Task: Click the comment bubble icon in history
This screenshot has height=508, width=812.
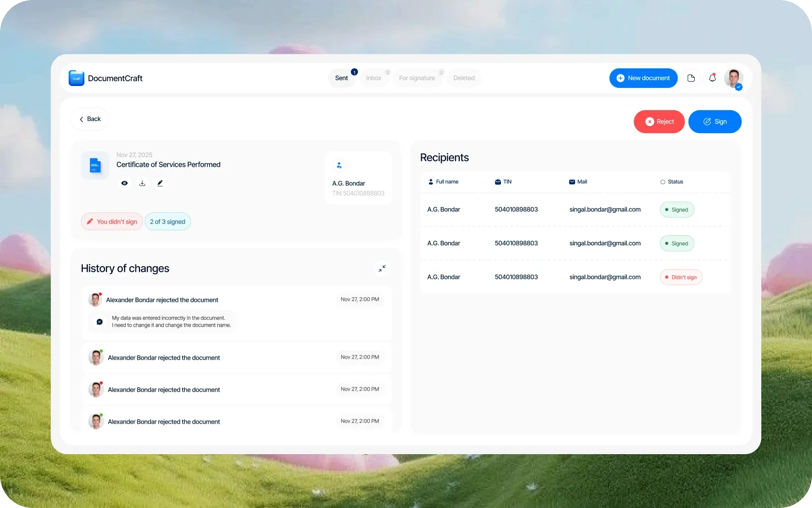Action: 99,322
